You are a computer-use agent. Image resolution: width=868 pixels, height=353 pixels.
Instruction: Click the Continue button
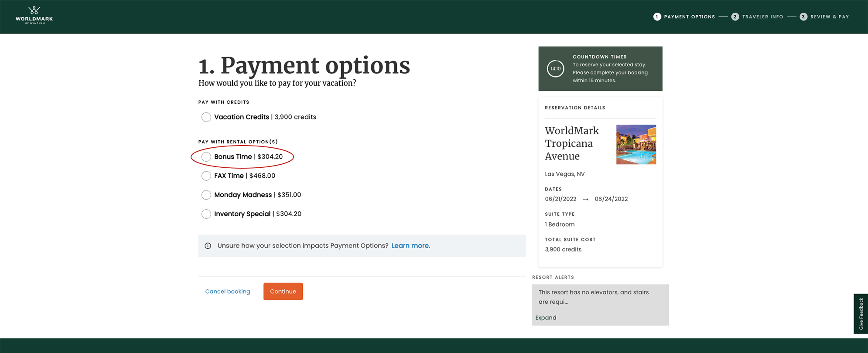click(283, 292)
